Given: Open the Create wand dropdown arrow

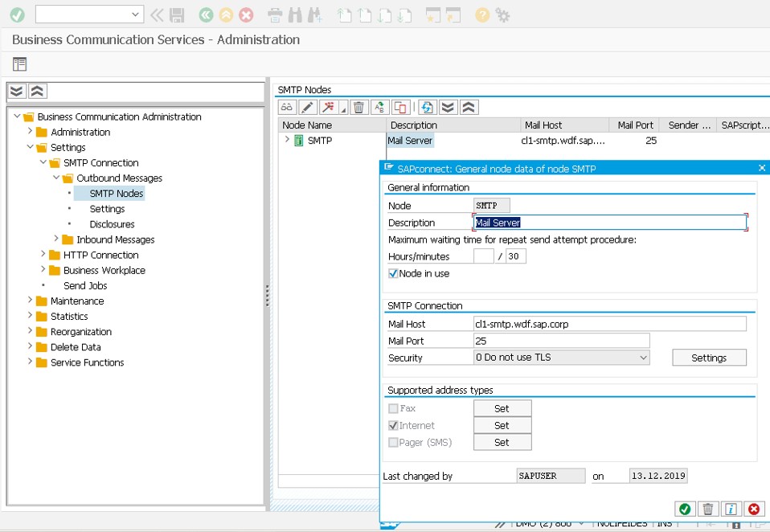Looking at the screenshot, I should pos(343,108).
